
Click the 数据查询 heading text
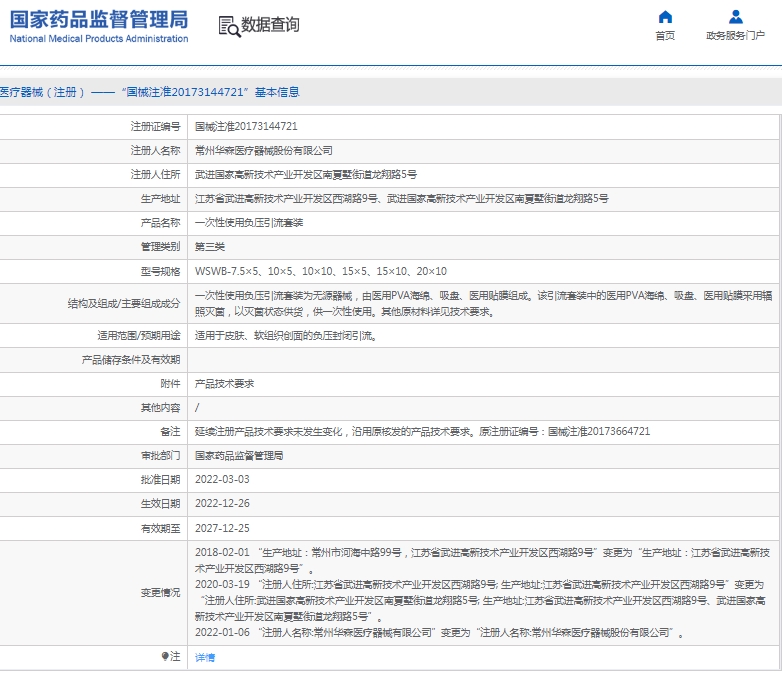pyautogui.click(x=270, y=24)
